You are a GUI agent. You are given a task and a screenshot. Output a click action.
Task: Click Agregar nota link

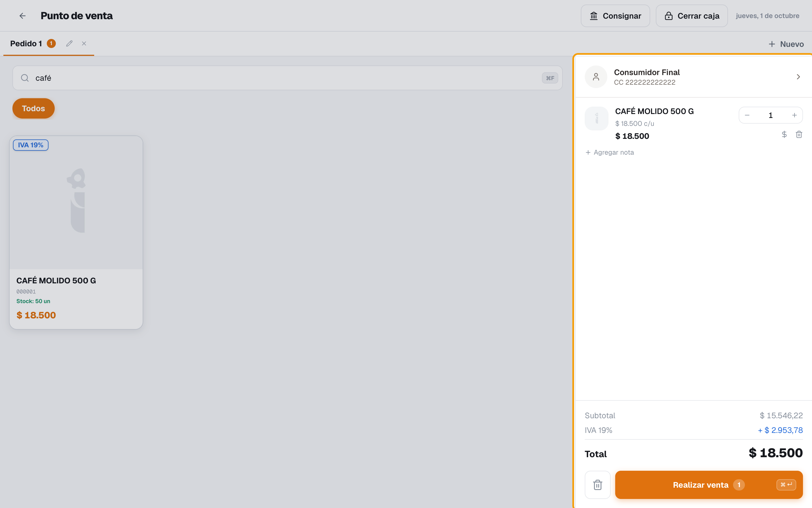610,152
